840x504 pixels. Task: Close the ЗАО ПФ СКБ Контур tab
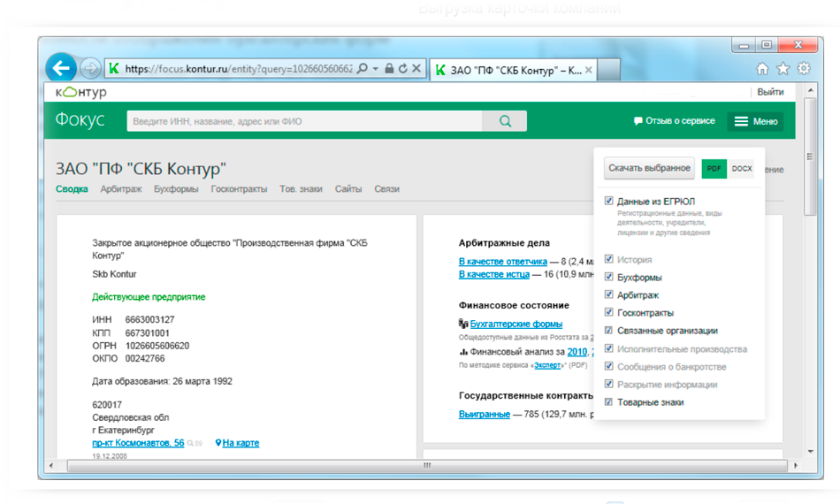tap(588, 70)
